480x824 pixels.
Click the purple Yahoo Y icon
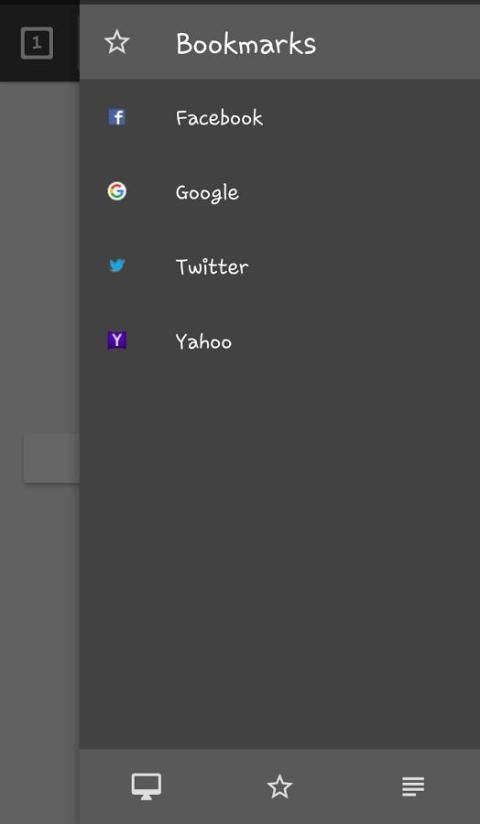click(x=117, y=341)
